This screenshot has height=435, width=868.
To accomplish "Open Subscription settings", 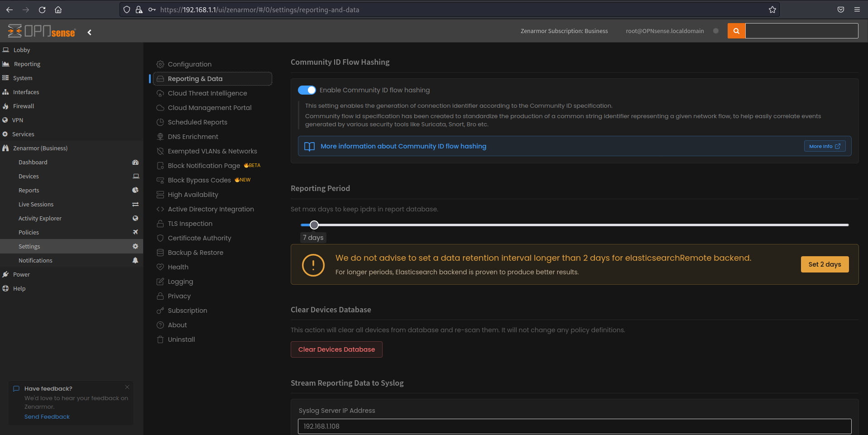I will [187, 311].
